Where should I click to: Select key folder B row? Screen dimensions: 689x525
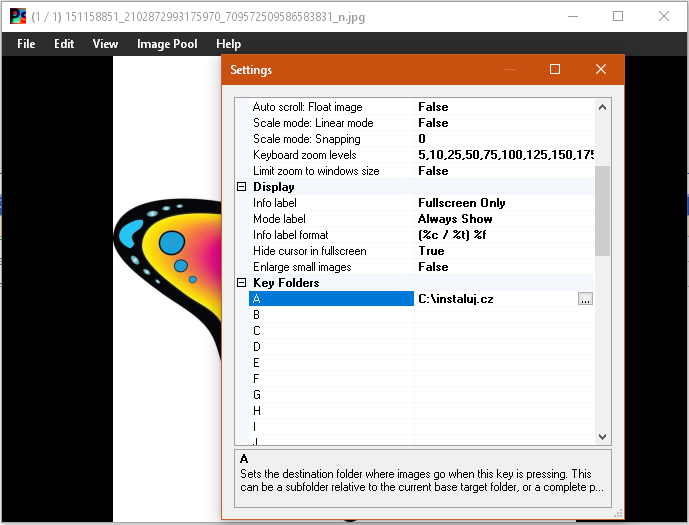421,315
